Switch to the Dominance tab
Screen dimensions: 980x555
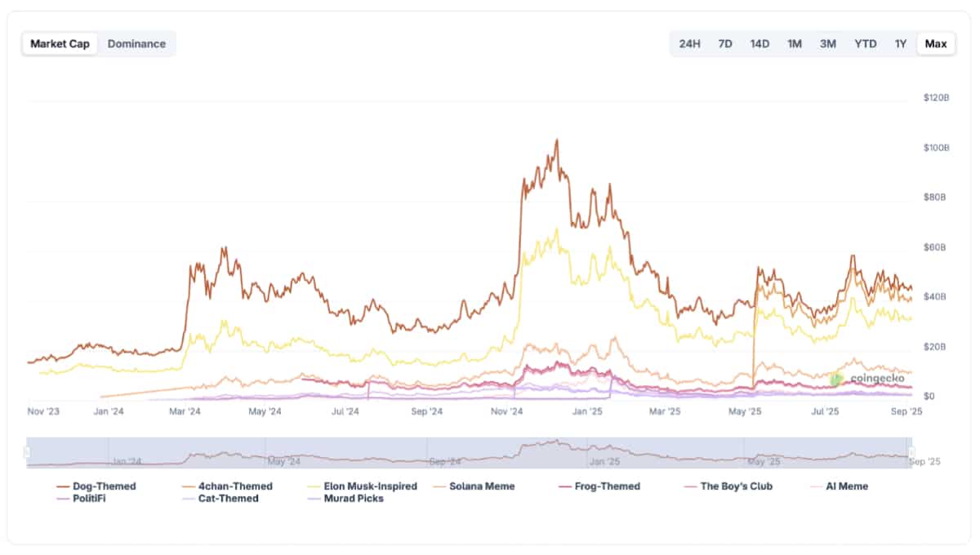(x=137, y=44)
